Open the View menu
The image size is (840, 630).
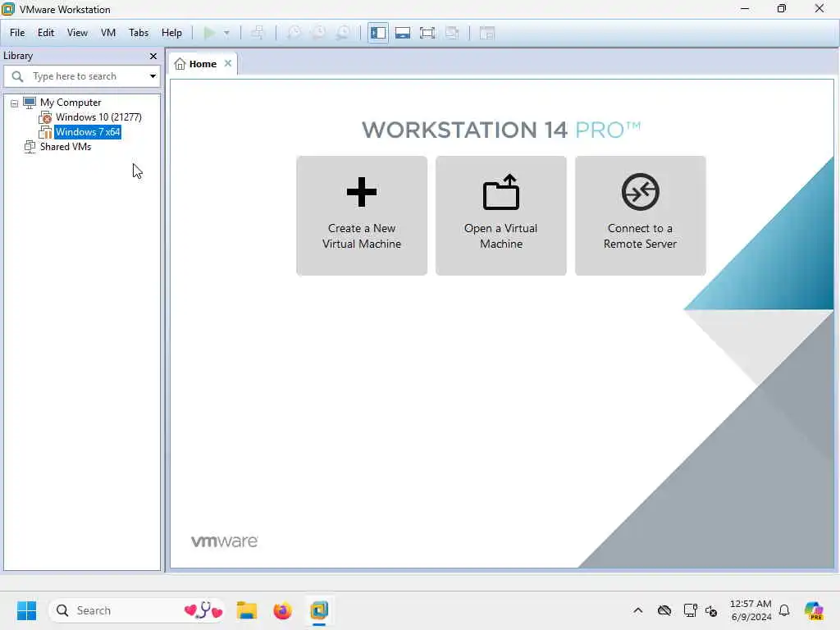[x=77, y=33]
